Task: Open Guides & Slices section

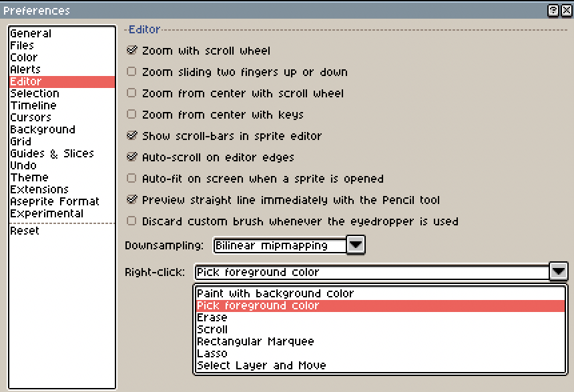Action: pyautogui.click(x=52, y=153)
